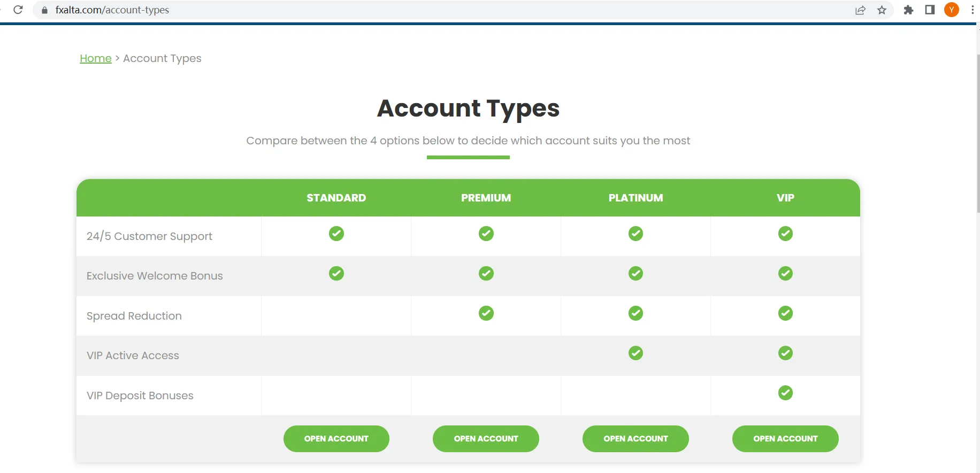Click the VIP Active Access row label
Image resolution: width=980 pixels, height=473 pixels.
[133, 355]
